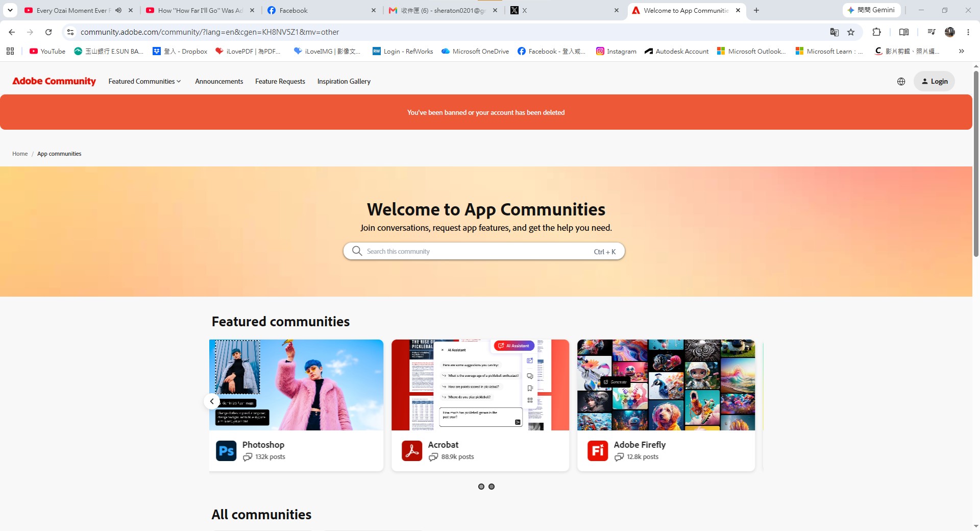Open the Photoshop community link

pyautogui.click(x=263, y=445)
